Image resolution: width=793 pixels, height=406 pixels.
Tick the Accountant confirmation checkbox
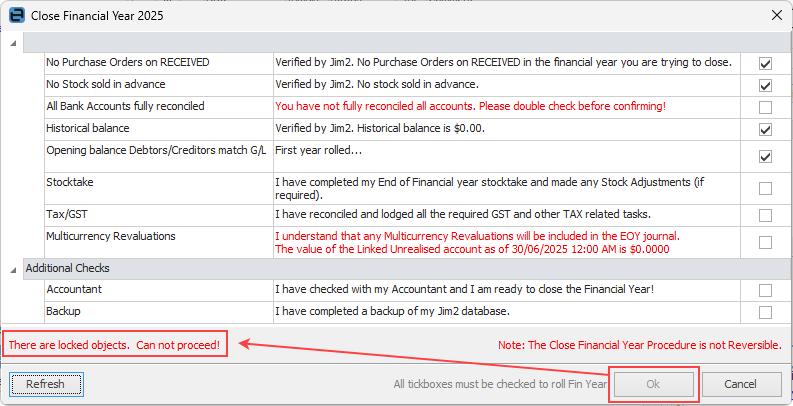click(x=765, y=290)
